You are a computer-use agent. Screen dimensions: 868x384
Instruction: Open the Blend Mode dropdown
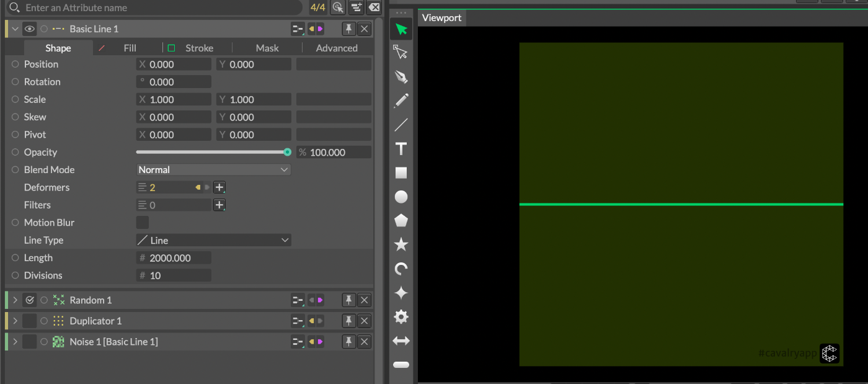click(213, 169)
